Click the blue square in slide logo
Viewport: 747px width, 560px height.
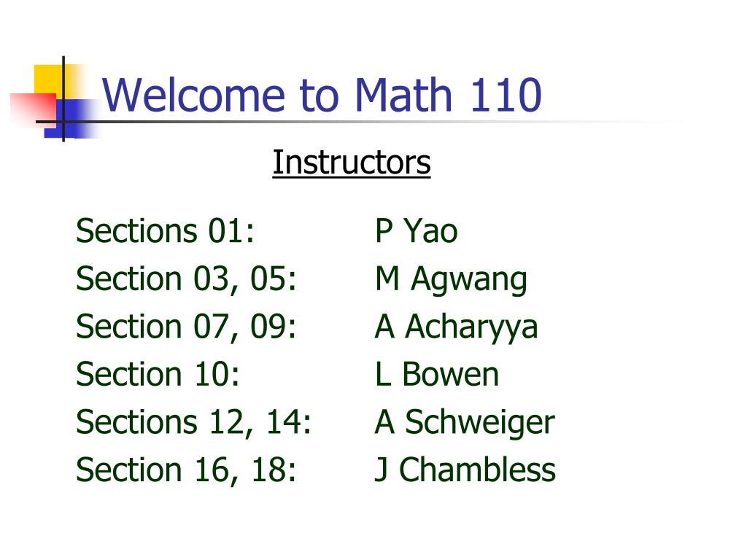coord(71,119)
